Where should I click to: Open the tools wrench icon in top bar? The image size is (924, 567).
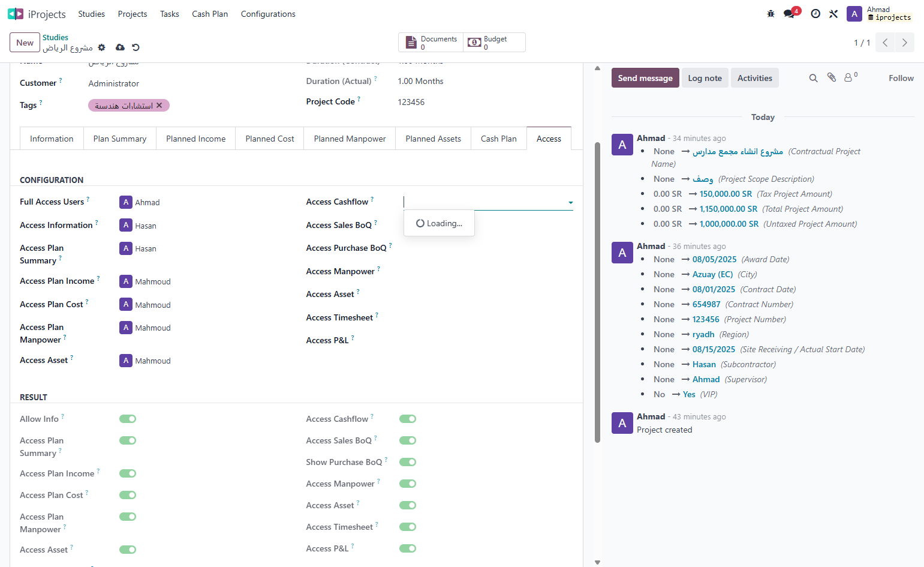[833, 14]
